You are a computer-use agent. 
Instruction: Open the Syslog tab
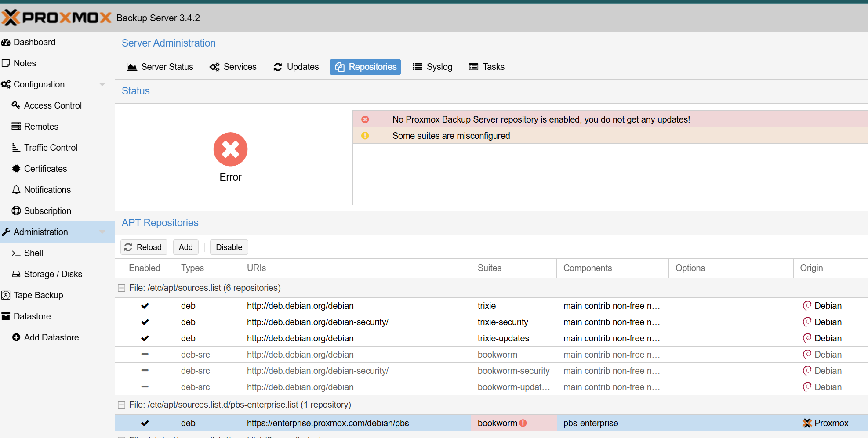pos(432,67)
